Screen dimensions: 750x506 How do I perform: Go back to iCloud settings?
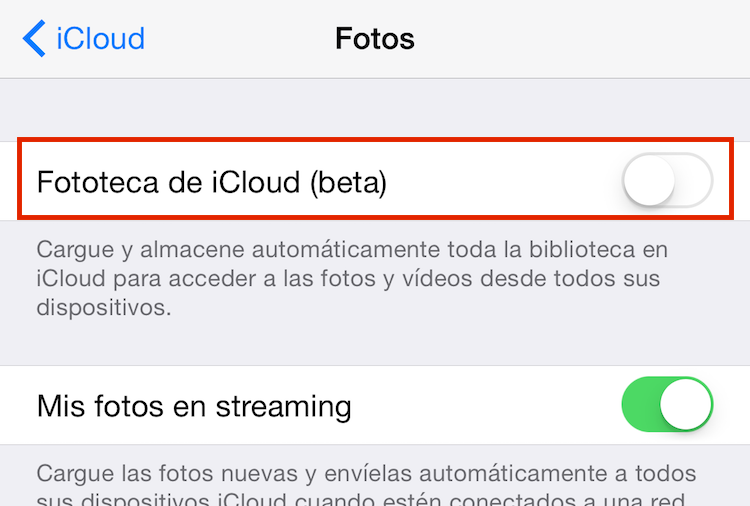click(84, 38)
